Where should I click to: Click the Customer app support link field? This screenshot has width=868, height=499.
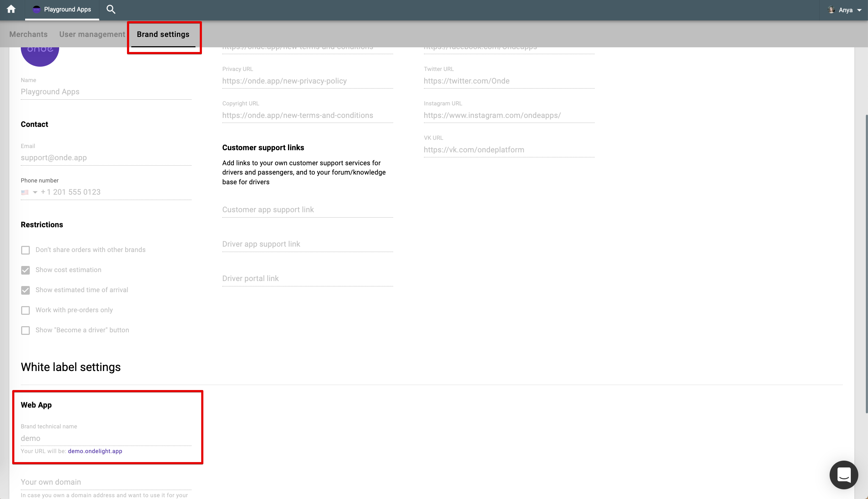click(307, 210)
